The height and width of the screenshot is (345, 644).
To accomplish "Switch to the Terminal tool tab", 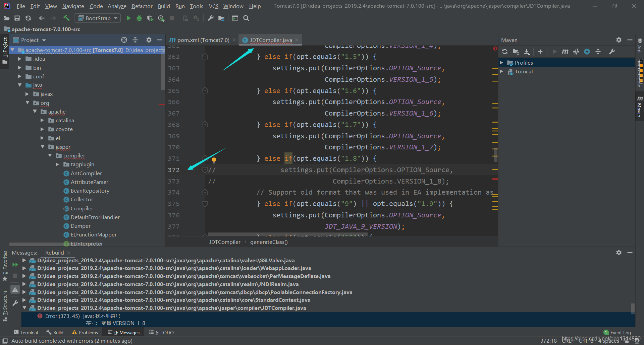I will [x=26, y=332].
